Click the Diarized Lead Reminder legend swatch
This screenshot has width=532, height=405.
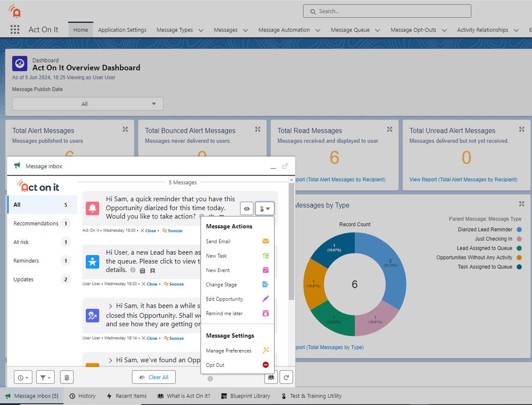519,229
